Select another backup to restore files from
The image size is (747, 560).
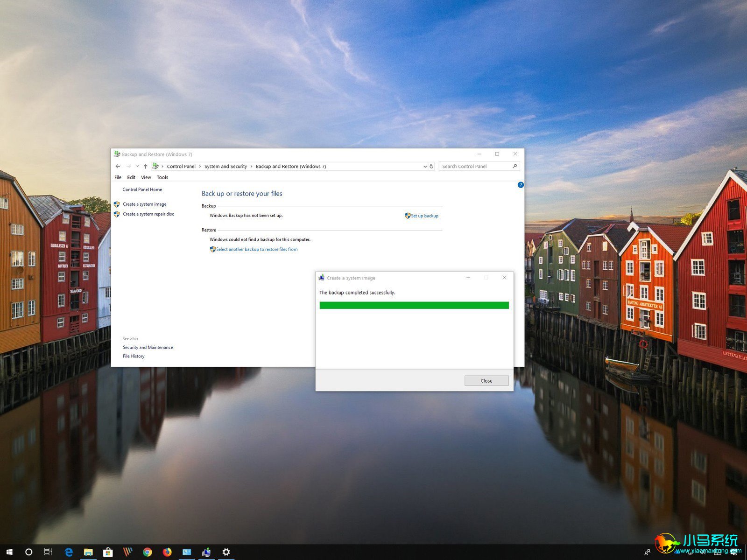(257, 250)
